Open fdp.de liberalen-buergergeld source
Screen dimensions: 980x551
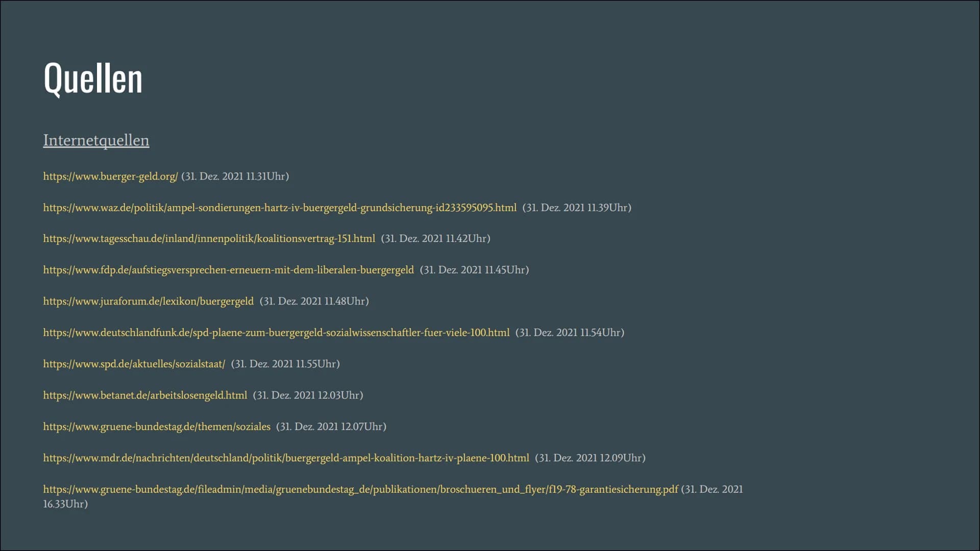pyautogui.click(x=229, y=269)
